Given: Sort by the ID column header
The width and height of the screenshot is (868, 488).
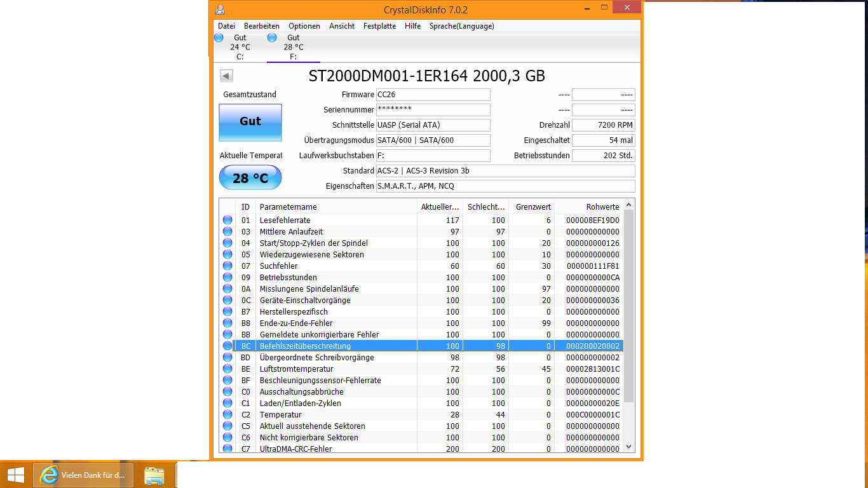Looking at the screenshot, I should pos(247,207).
